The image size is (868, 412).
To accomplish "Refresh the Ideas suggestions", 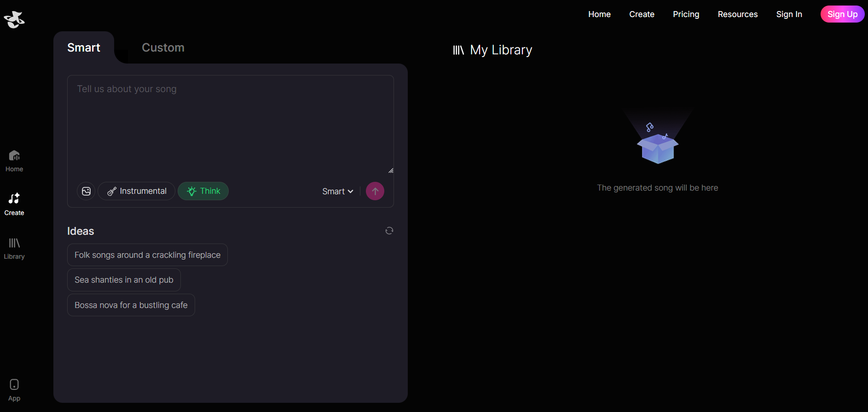I will click(x=389, y=231).
